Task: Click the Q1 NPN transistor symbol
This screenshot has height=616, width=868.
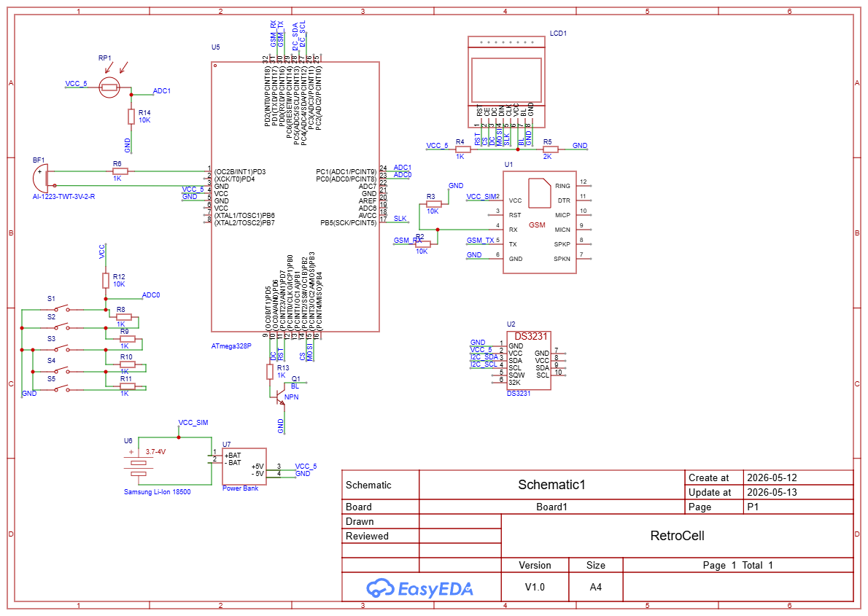Action: click(x=280, y=397)
